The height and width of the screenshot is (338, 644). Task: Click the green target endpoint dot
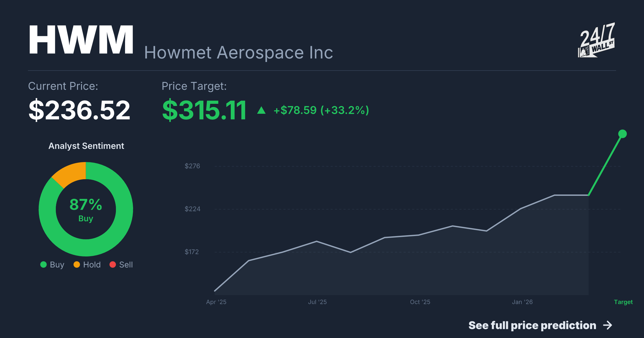pos(622,134)
